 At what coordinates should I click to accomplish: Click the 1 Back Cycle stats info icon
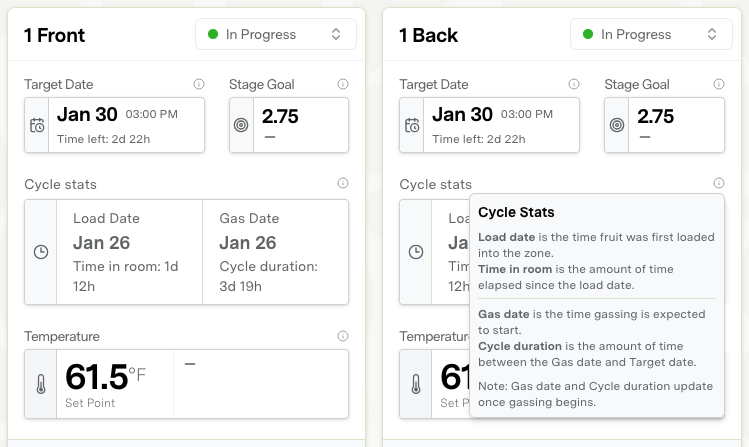(x=718, y=184)
